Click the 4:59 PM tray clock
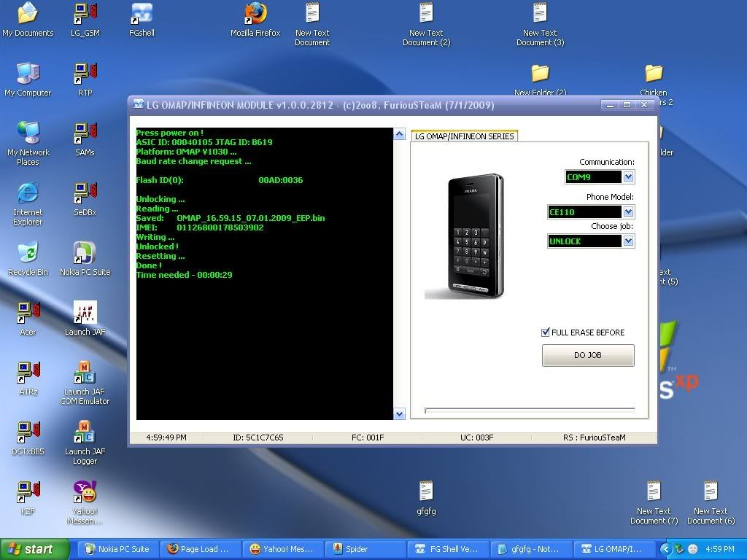 pyautogui.click(x=720, y=549)
